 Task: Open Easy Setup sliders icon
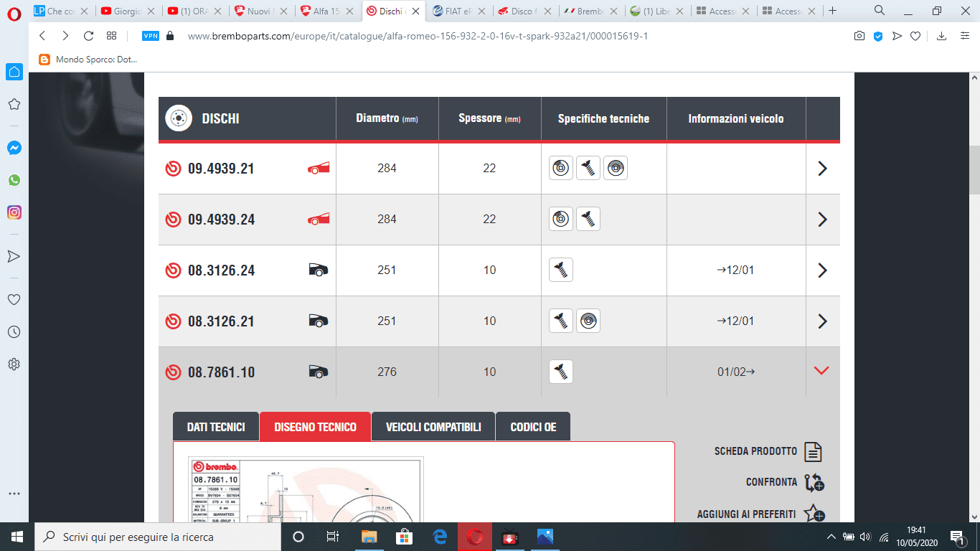(x=965, y=36)
